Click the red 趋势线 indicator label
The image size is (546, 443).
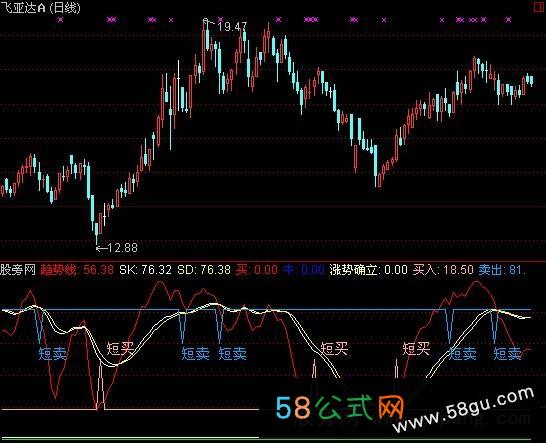(58, 270)
